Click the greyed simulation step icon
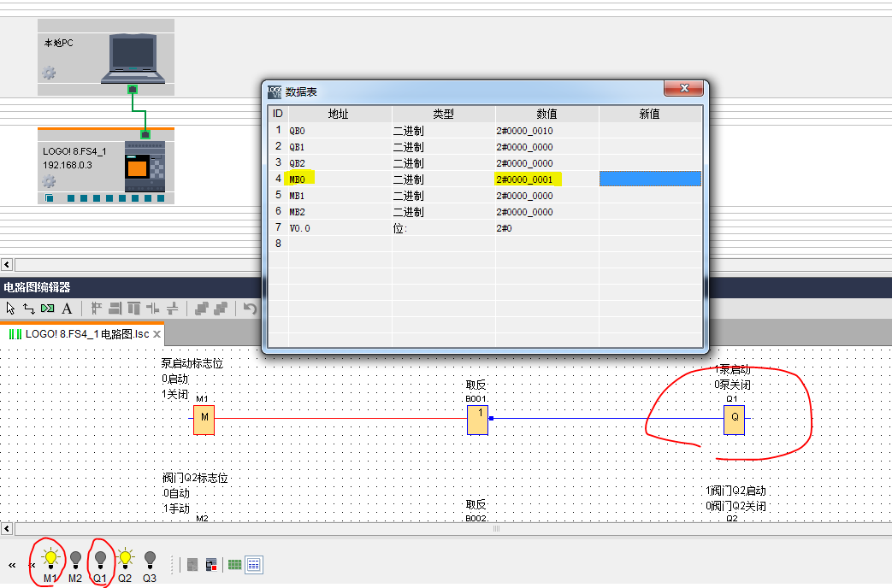This screenshot has height=588, width=892. [192, 565]
